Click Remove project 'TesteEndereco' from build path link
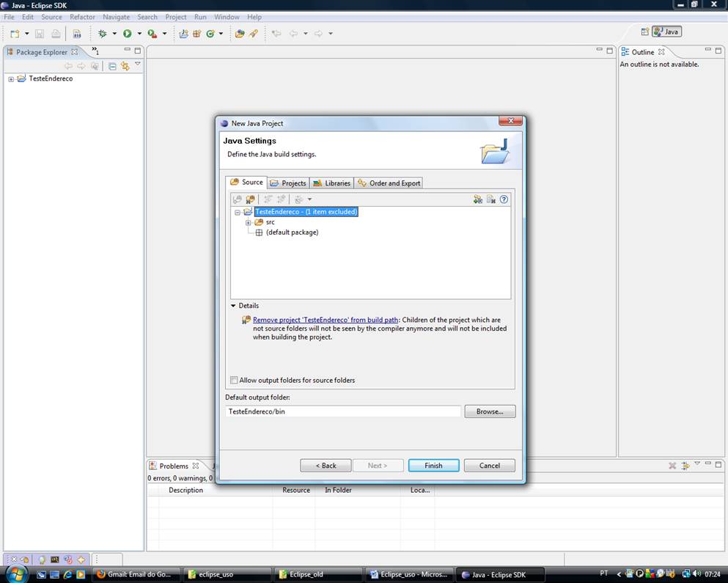The image size is (728, 583). pos(325,320)
